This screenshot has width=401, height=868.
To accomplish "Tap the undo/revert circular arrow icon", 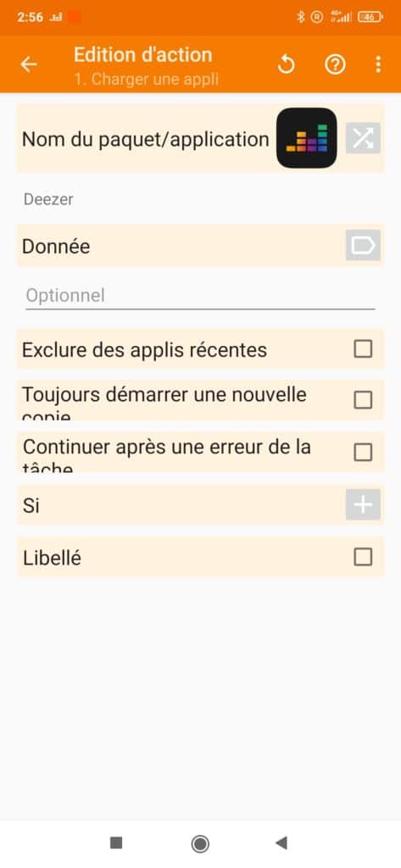I will (x=286, y=65).
